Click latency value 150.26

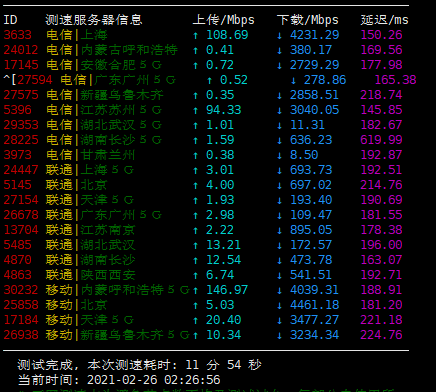point(381,35)
